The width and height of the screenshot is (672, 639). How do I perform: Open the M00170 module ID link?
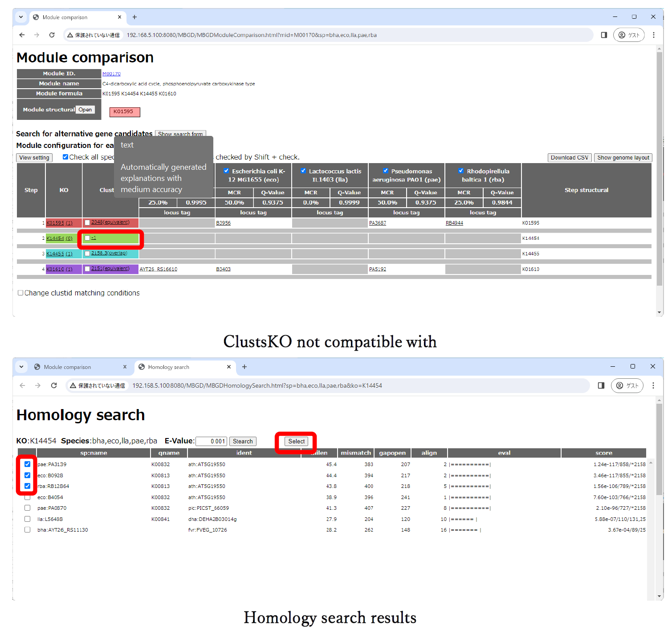tap(111, 74)
